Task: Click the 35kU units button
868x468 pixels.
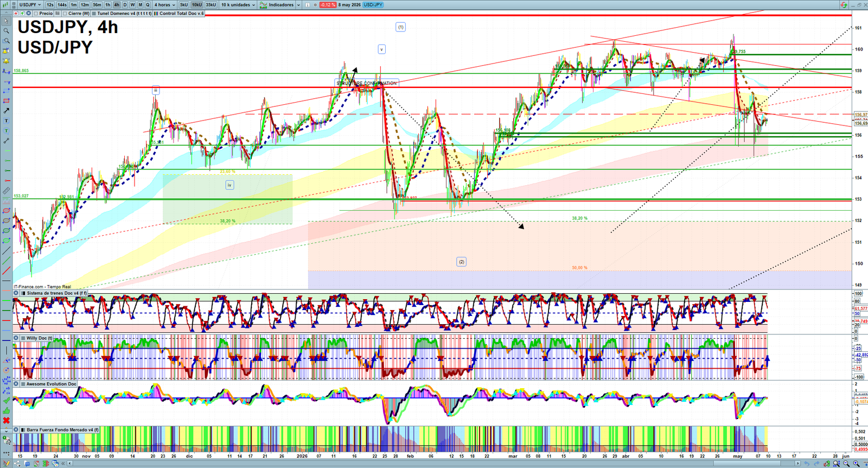Action: (210, 5)
